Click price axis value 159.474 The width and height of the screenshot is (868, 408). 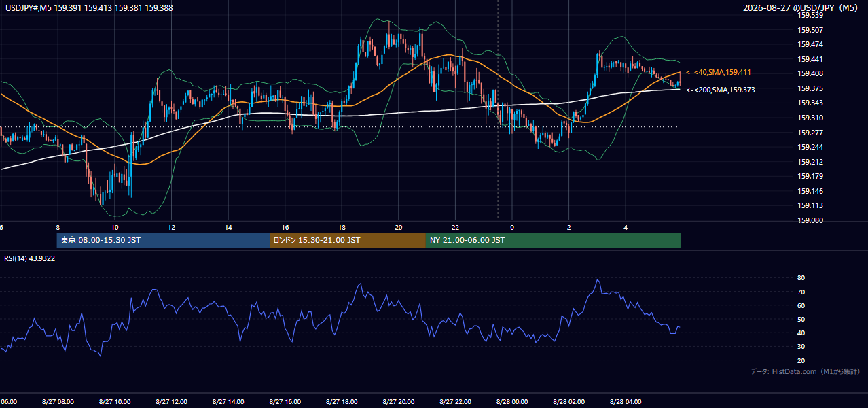click(x=810, y=44)
